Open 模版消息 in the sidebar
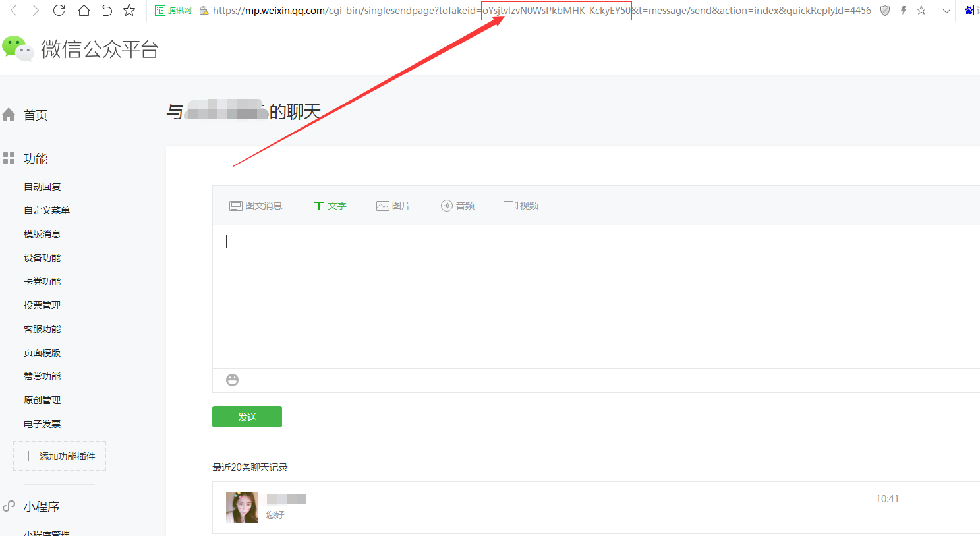The height and width of the screenshot is (536, 980). click(x=42, y=234)
